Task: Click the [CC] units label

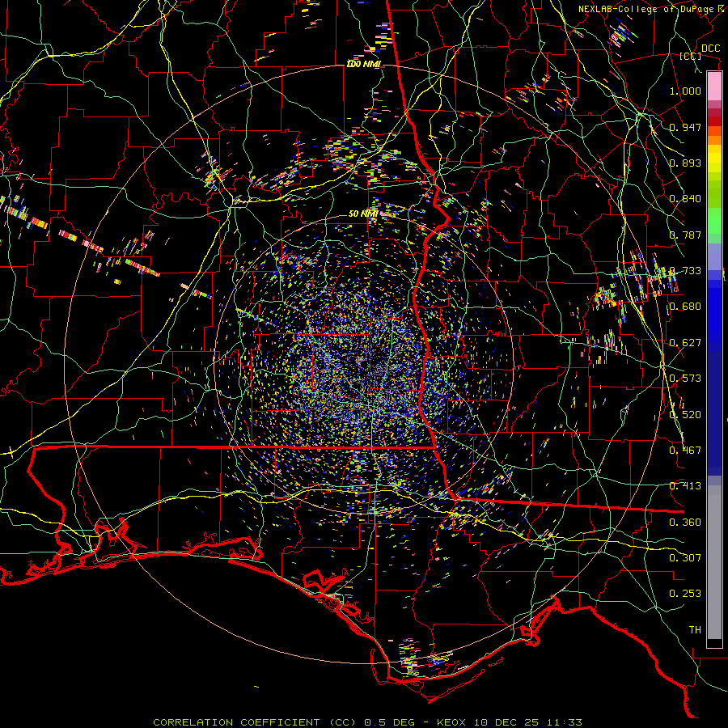Action: click(x=691, y=56)
